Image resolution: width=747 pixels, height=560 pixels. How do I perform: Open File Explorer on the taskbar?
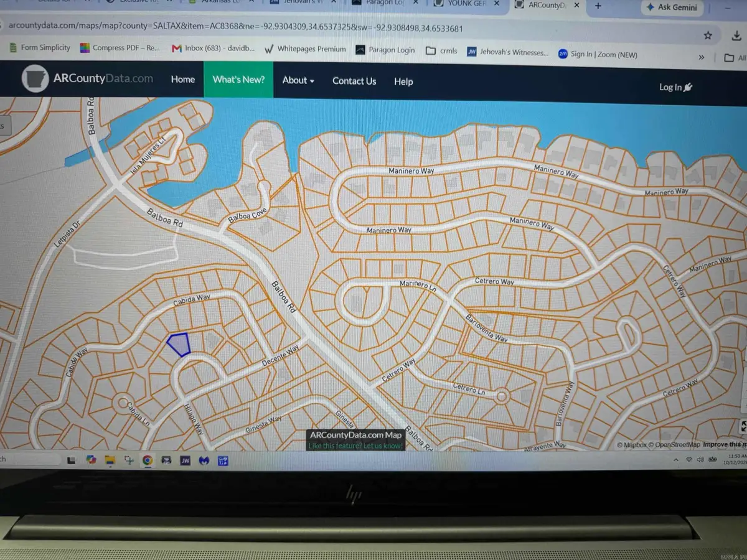110,460
